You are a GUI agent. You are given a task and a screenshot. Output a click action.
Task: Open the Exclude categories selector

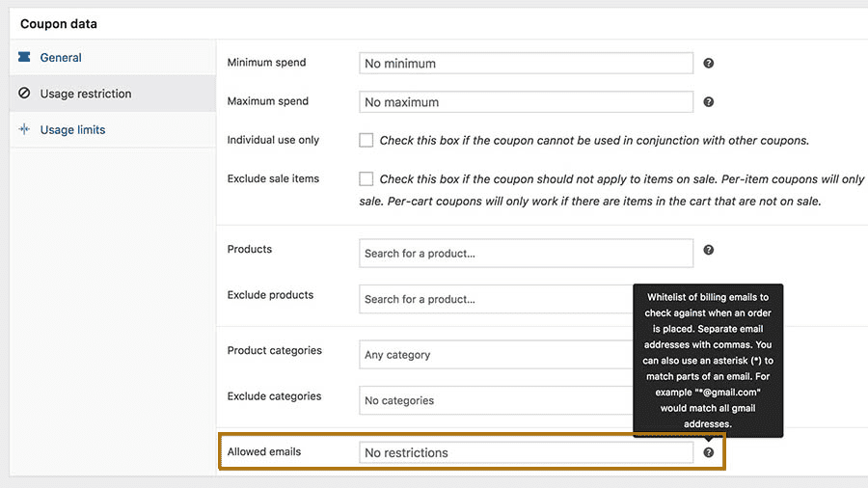pos(496,400)
